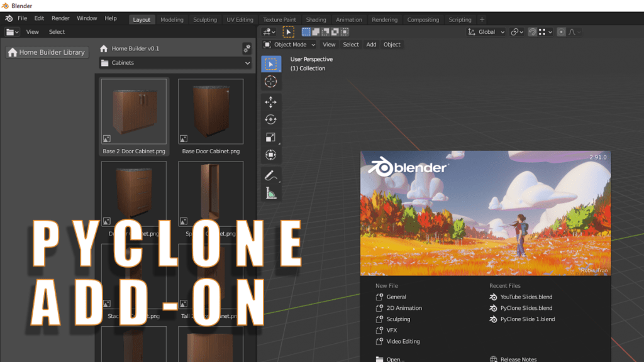Expand the Cabinets category dropdown

(175, 63)
